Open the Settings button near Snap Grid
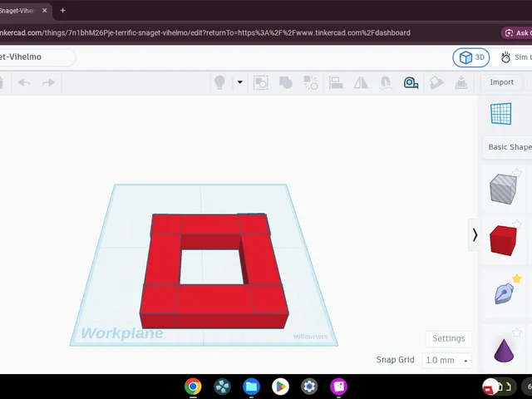532x399 pixels. pyautogui.click(x=449, y=338)
